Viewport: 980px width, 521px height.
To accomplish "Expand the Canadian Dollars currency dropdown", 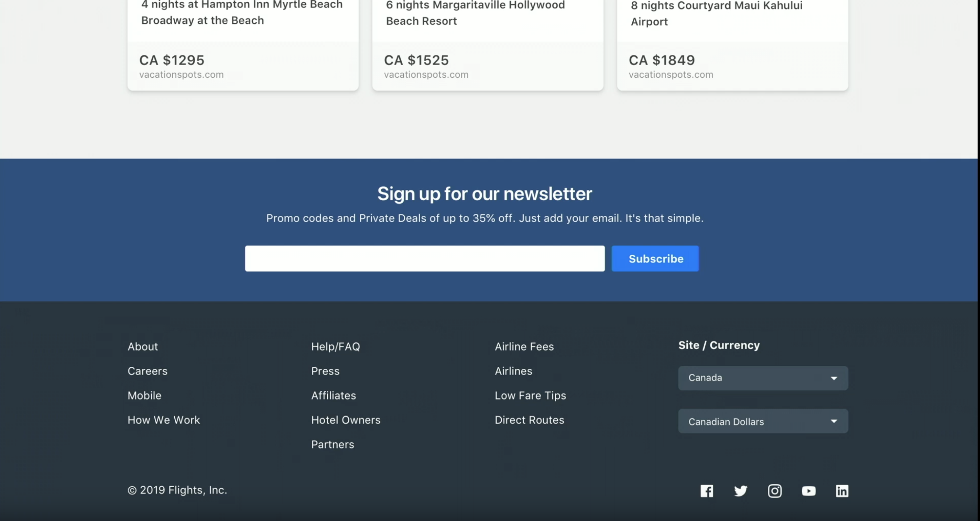I will 763,421.
